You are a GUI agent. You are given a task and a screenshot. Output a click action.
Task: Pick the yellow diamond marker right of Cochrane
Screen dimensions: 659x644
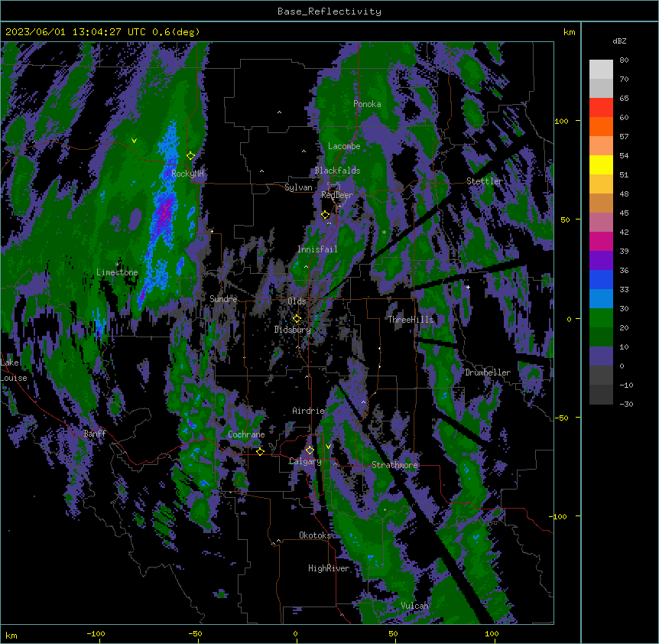260,451
